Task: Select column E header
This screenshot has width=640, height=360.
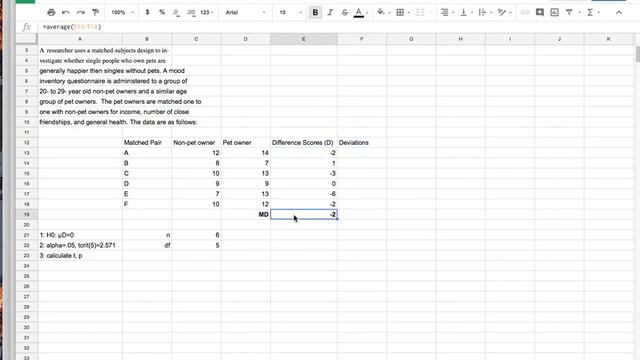Action: [x=304, y=39]
